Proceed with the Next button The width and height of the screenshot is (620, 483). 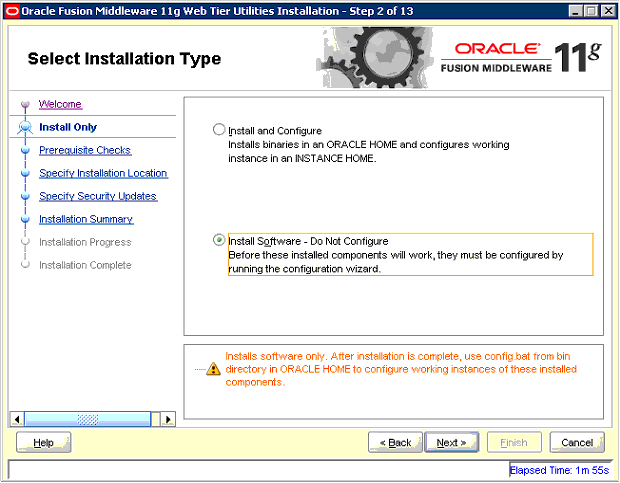click(x=451, y=442)
